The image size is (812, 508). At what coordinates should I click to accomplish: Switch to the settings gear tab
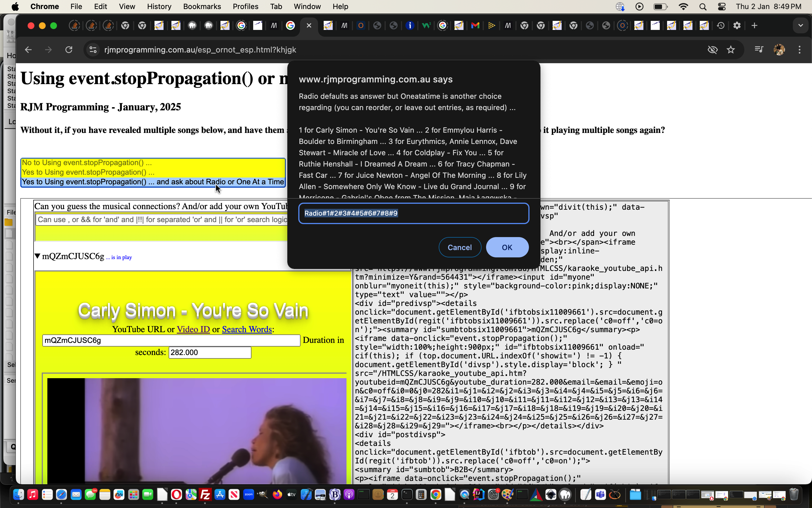pos(737,25)
